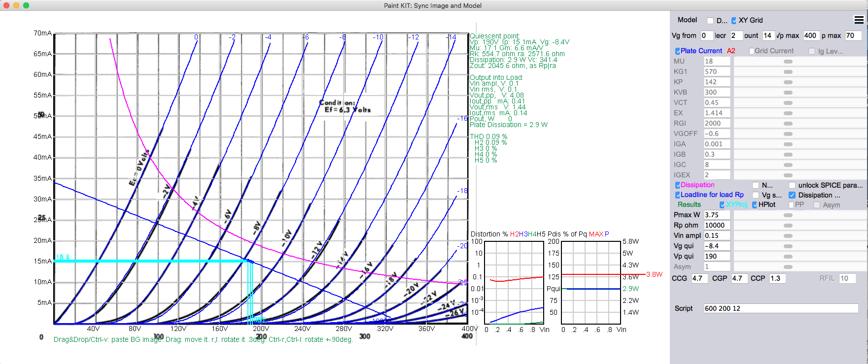Click the VCT slider handle
The height and width of the screenshot is (364, 868).
[788, 103]
